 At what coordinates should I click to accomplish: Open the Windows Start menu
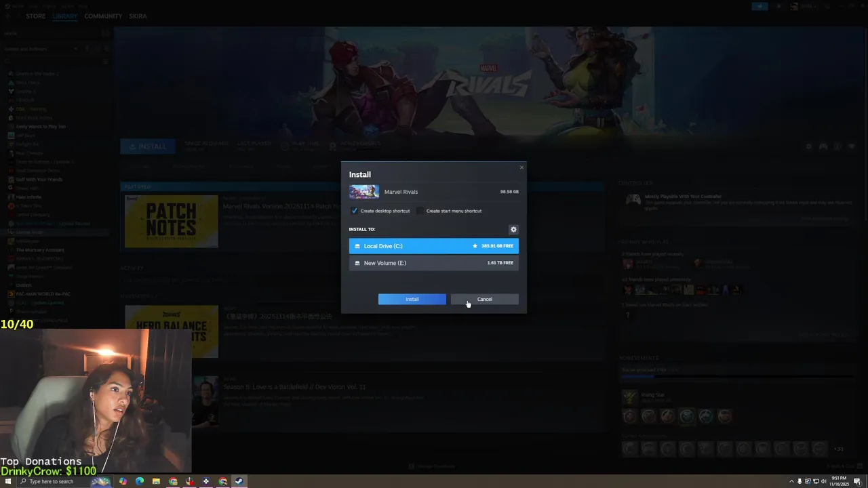[8, 481]
